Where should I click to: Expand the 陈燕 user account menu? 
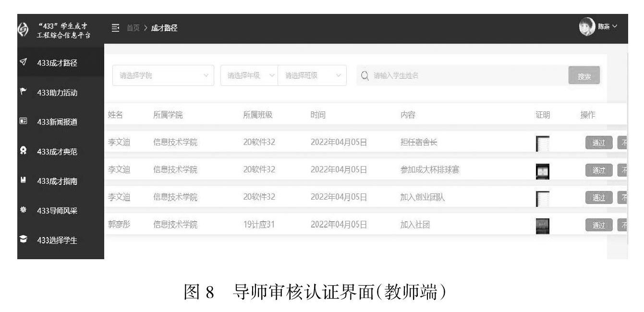[598, 27]
